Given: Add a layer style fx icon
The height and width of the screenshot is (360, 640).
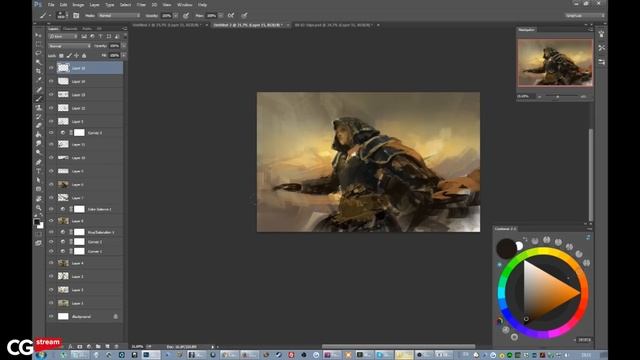Looking at the screenshot, I should click(70, 347).
